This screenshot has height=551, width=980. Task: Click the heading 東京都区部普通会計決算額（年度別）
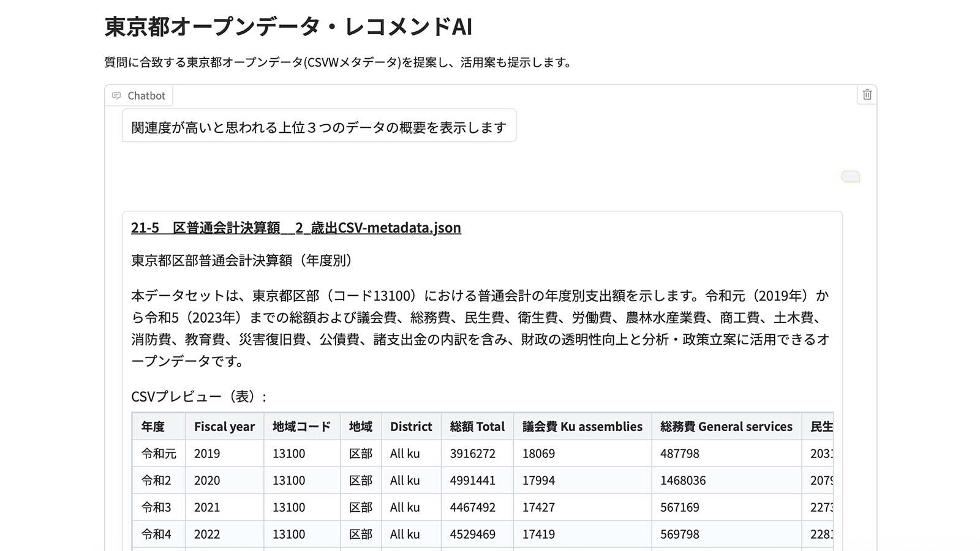coord(244,261)
